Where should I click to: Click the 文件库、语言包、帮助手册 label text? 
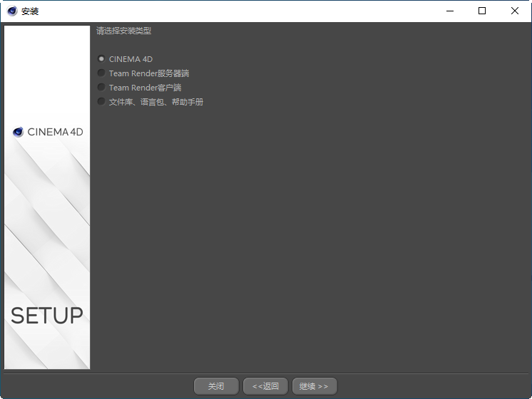point(156,102)
